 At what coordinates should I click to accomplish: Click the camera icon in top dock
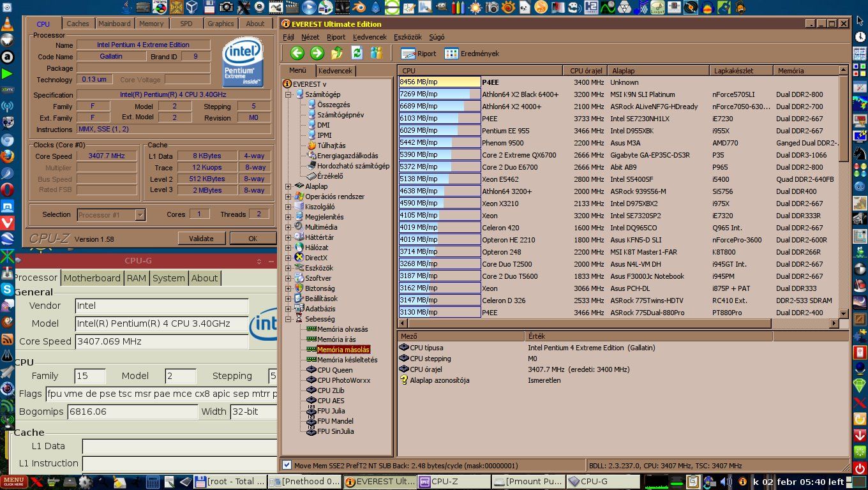(227, 7)
